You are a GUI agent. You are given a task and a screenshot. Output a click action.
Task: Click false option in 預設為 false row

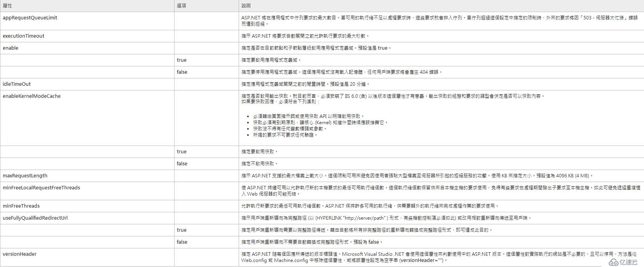[182, 242]
